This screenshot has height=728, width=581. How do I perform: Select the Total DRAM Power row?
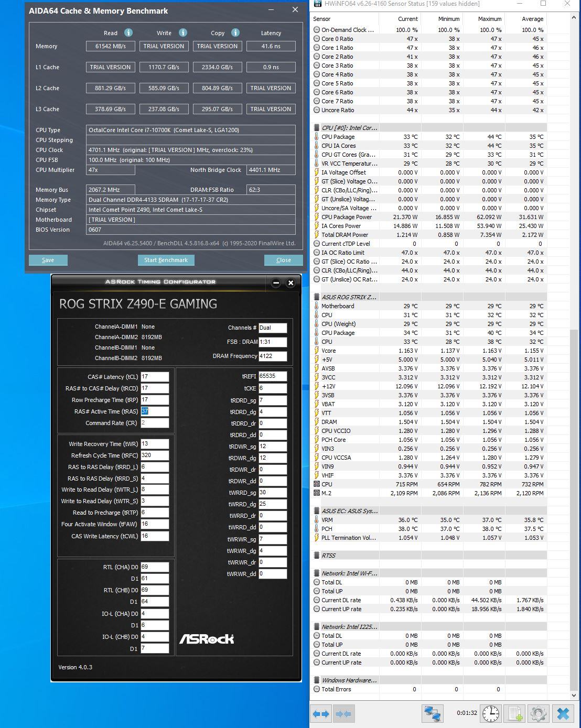(x=429, y=235)
